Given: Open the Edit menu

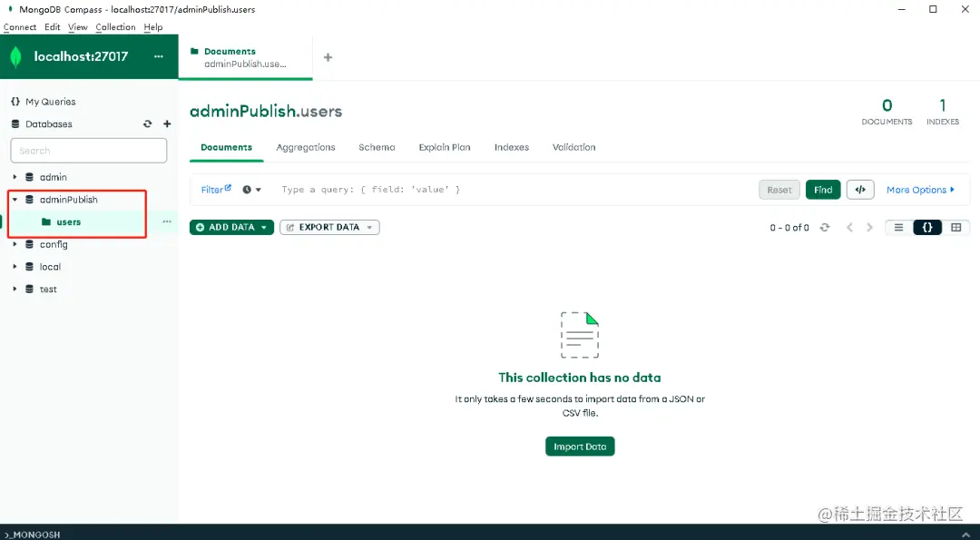Looking at the screenshot, I should click(53, 27).
